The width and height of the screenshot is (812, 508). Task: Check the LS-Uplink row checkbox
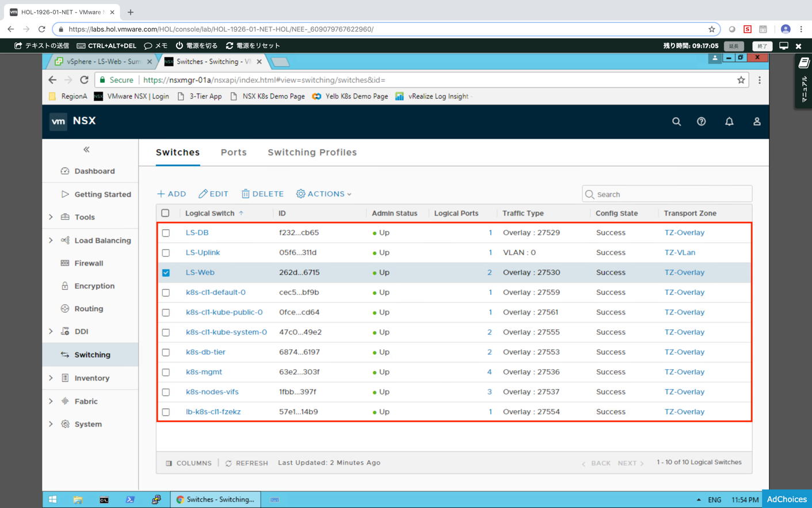(x=166, y=253)
